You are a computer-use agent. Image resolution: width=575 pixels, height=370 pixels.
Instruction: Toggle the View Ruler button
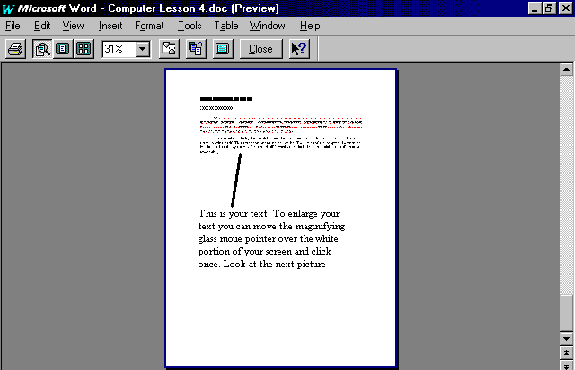(169, 49)
